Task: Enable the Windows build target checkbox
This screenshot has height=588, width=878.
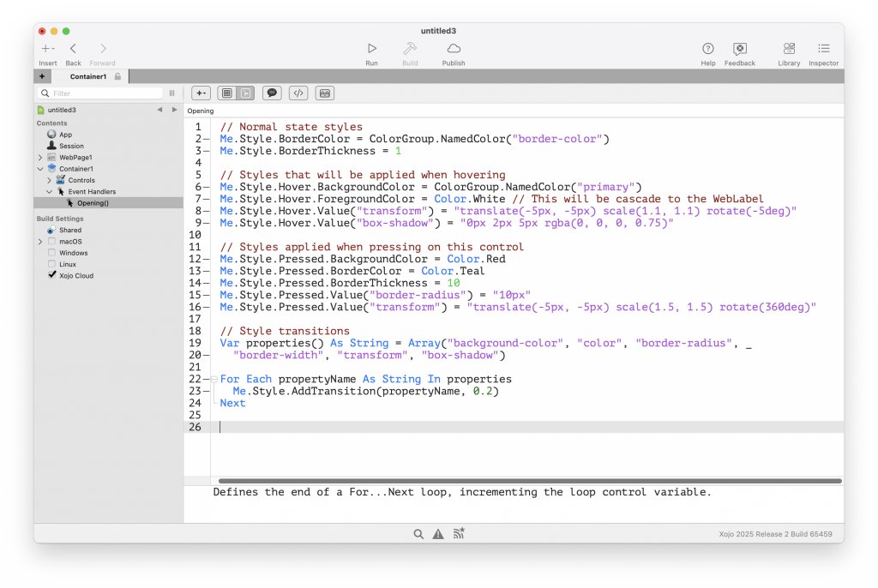Action: (x=51, y=253)
